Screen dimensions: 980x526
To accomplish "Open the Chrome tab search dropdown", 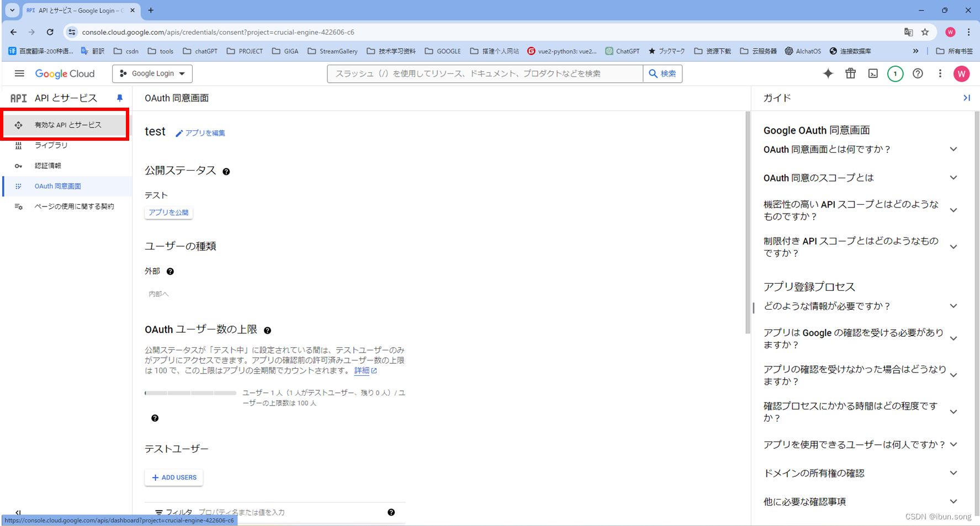I will [x=12, y=10].
